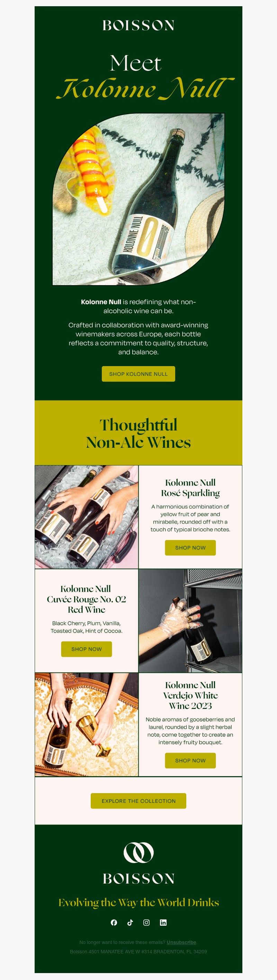Shop now for Cuvée Rouge No. 02

coord(86,648)
